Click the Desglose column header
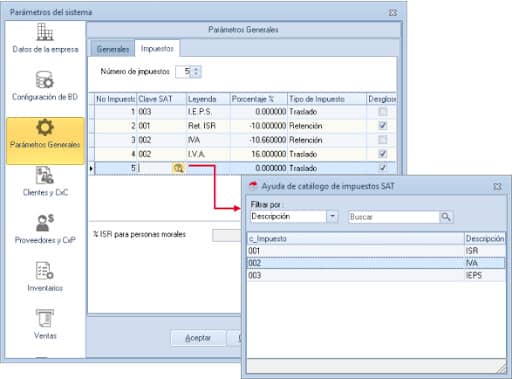 [381, 99]
